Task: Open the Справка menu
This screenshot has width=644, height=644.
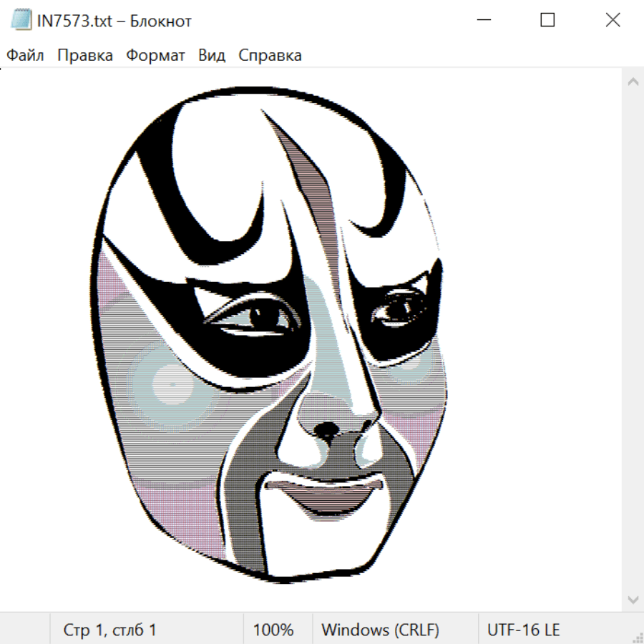Action: [x=270, y=56]
